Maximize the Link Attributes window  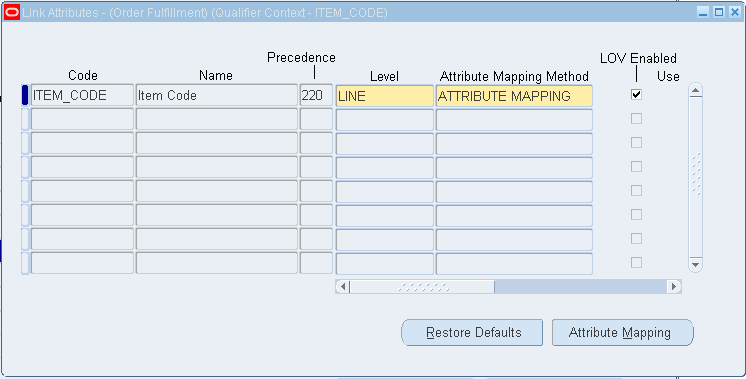[x=719, y=13]
